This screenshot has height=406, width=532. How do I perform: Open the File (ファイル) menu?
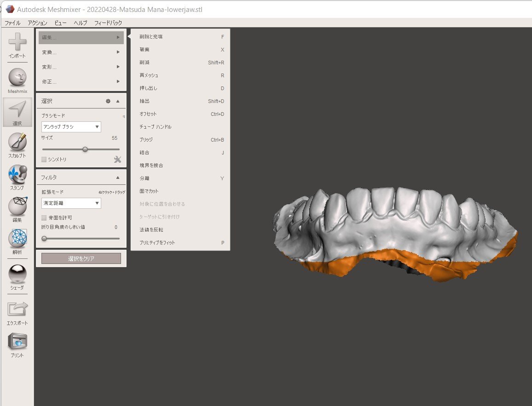(12, 23)
